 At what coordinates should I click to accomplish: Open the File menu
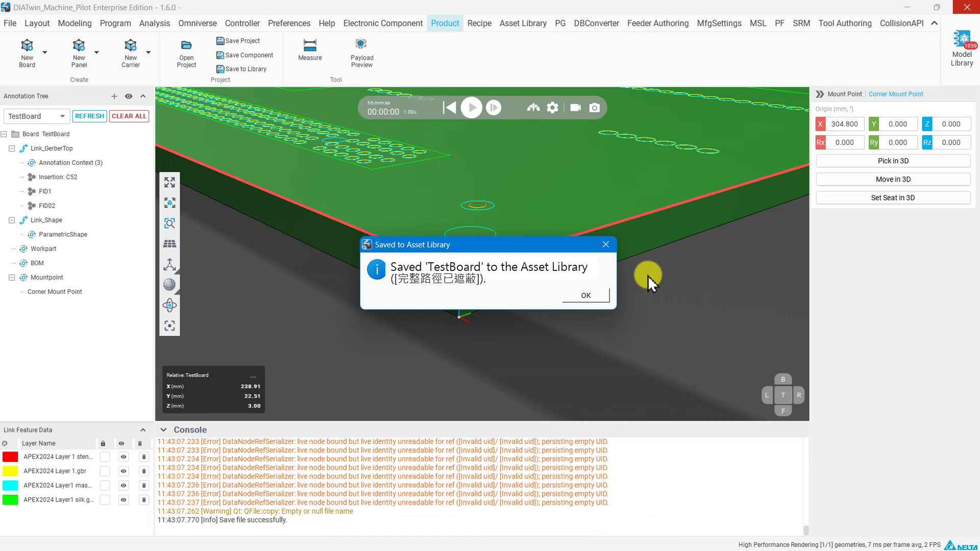click(x=10, y=23)
